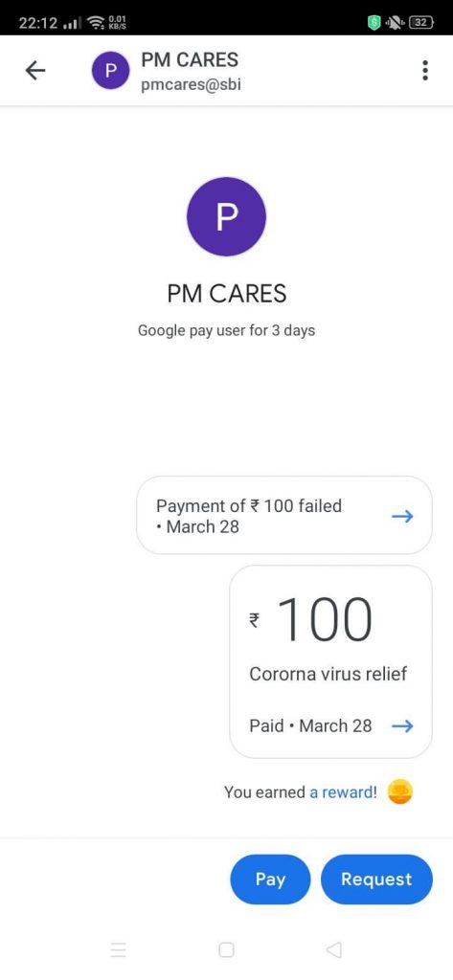Tap the green shield status bar icon

374,23
